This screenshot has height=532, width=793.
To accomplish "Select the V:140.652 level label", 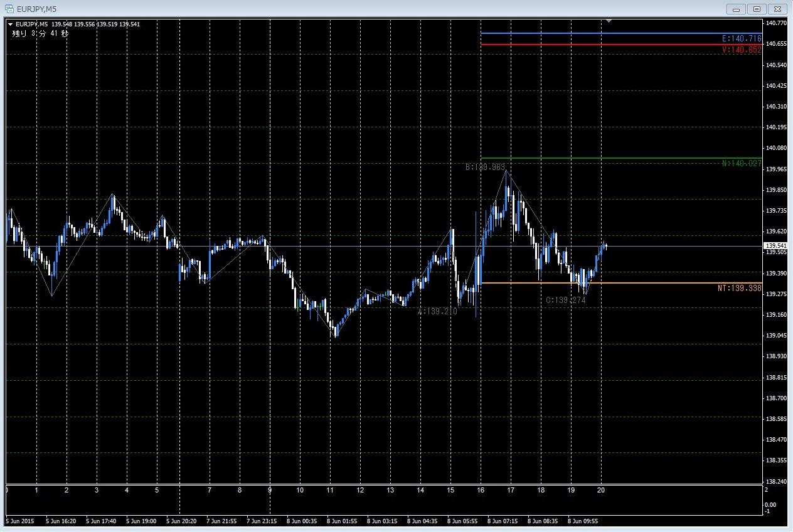I will point(742,50).
